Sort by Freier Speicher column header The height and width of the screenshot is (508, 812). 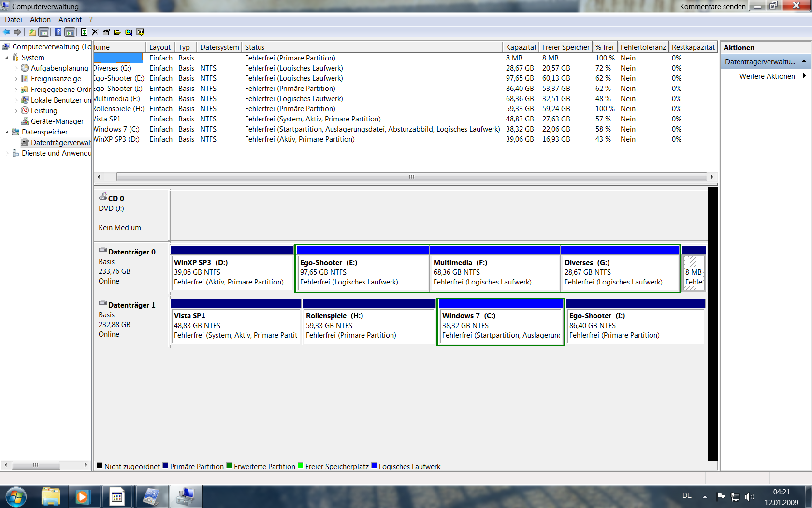click(565, 47)
